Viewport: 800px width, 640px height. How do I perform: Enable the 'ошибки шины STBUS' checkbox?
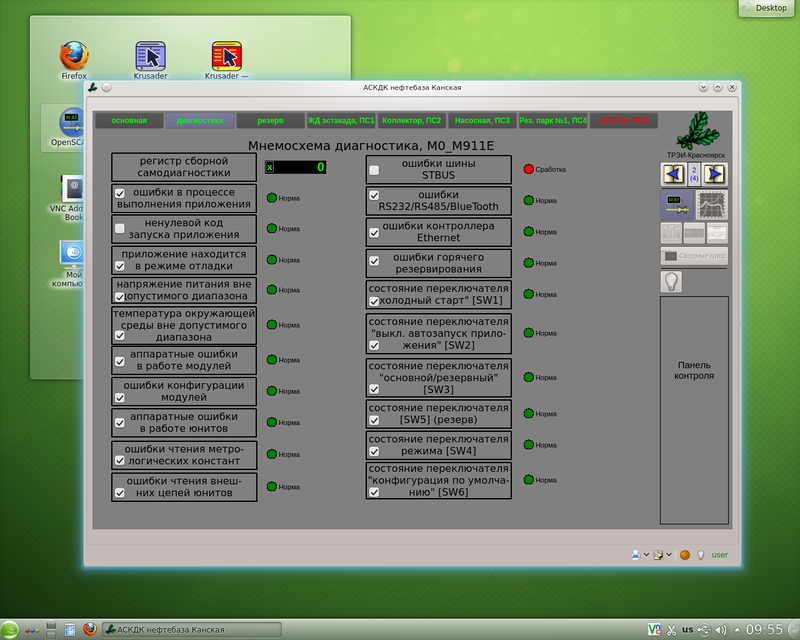[x=374, y=170]
